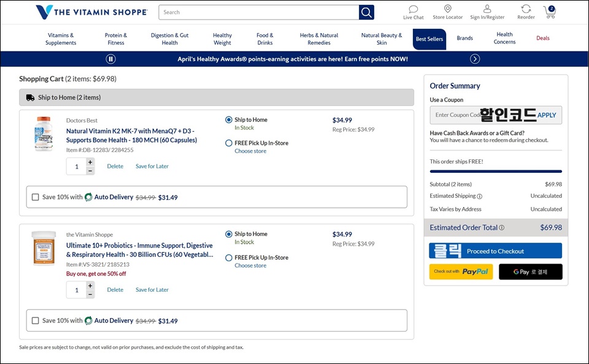This screenshot has height=364, width=589.
Task: Select FREE Pick Up In-Store for Probiotics
Action: pos(228,258)
